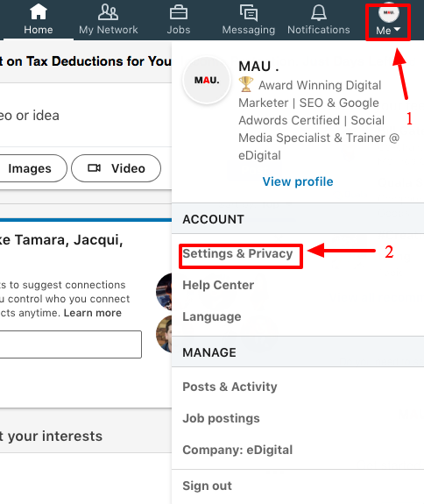Click the MAU profile avatar in dropdown
The image size is (424, 504).
207,80
